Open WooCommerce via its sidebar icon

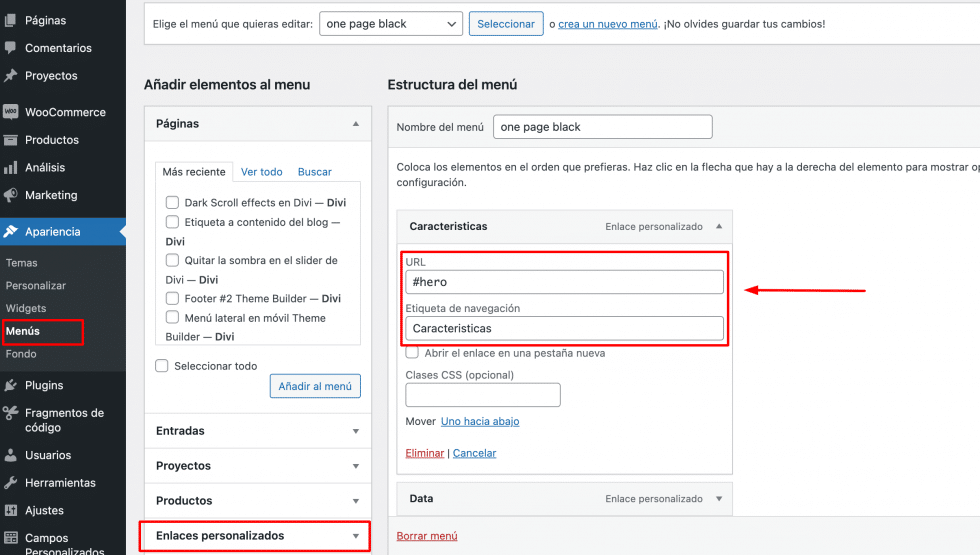tap(11, 112)
